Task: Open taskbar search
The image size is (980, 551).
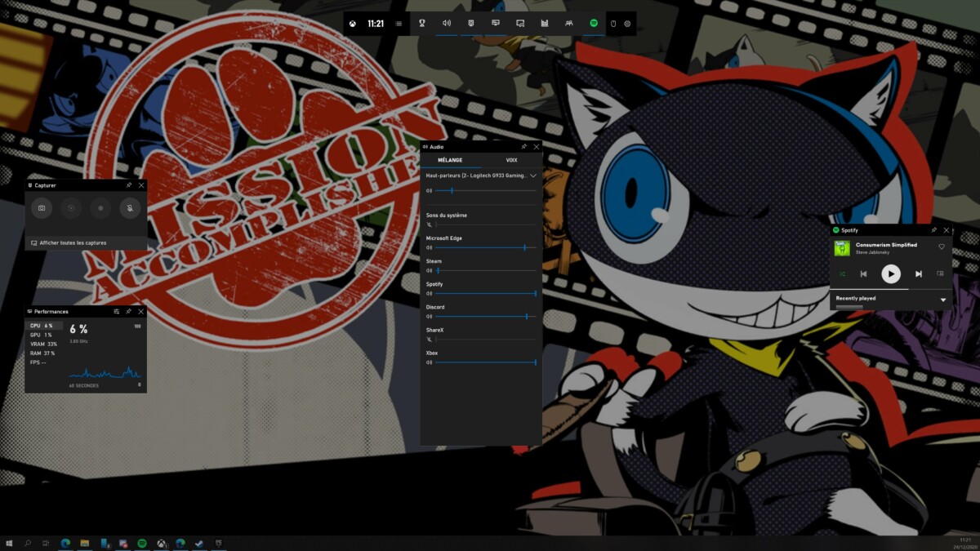Action: click(28, 543)
